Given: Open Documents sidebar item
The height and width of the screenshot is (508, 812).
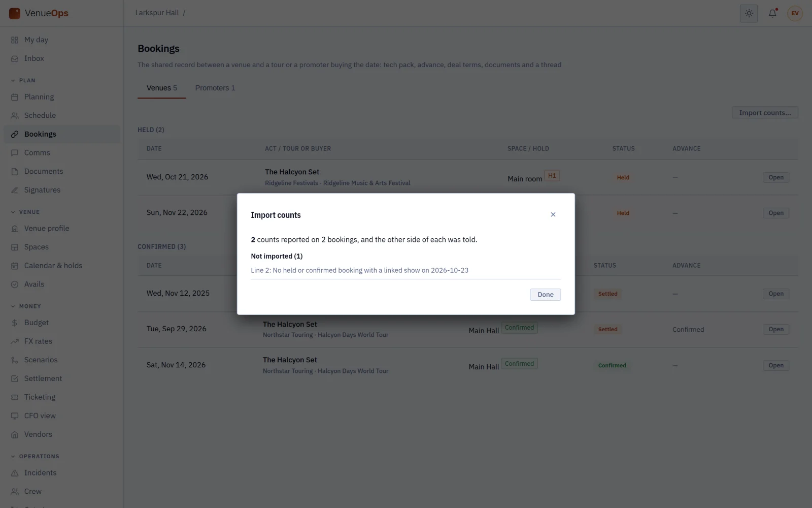Looking at the screenshot, I should click(62, 171).
